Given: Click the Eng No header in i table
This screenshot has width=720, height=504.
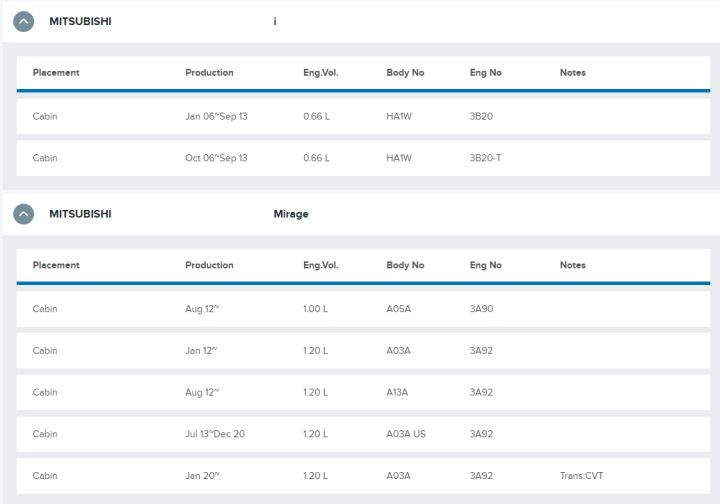Looking at the screenshot, I should click(486, 73).
